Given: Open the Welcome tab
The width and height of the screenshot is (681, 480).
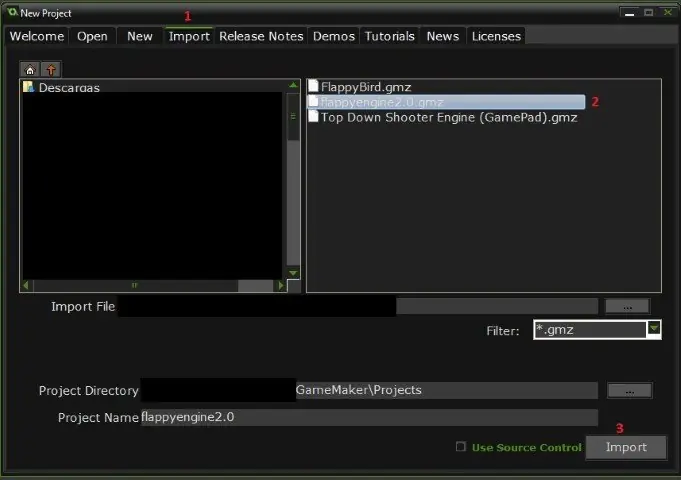Looking at the screenshot, I should pos(37,36).
